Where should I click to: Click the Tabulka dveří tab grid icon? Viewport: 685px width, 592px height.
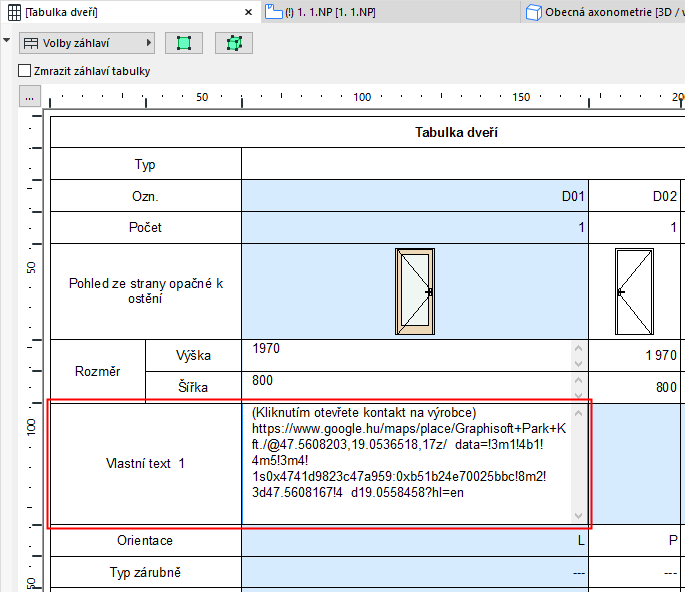click(14, 12)
